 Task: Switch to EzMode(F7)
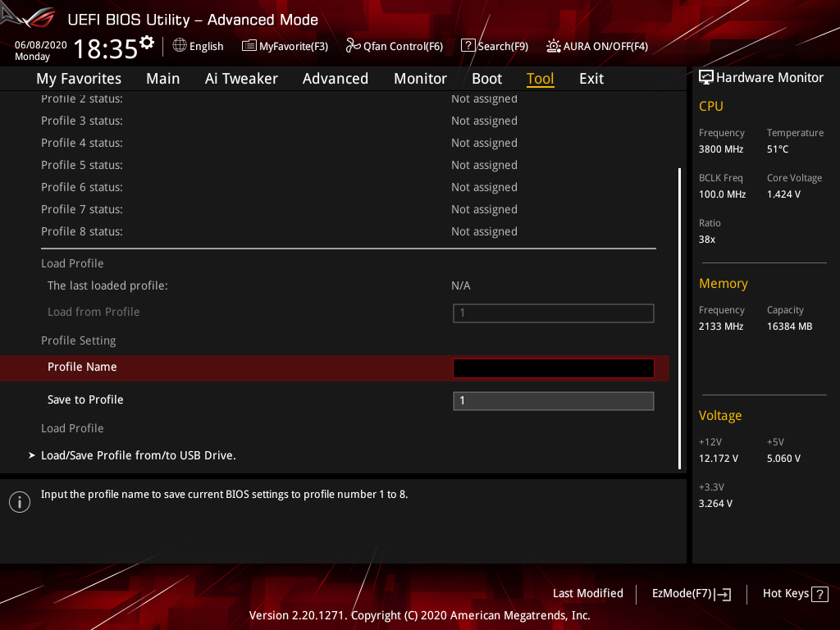pyautogui.click(x=682, y=594)
